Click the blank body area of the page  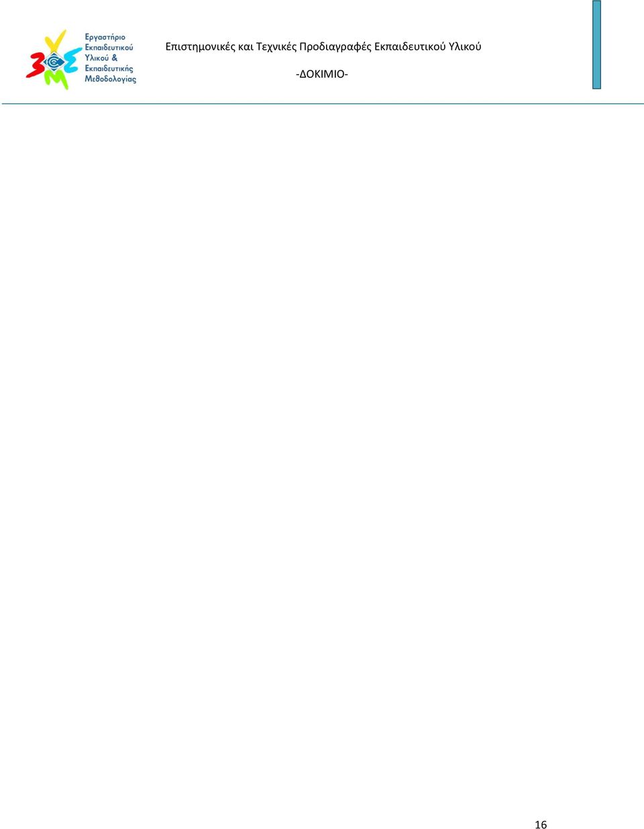coord(322,456)
